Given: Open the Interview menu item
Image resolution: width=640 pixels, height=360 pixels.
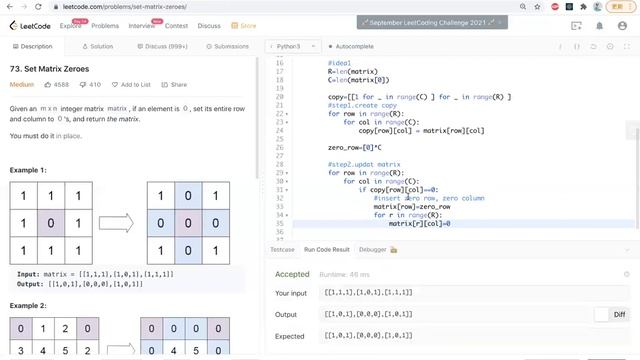Looking at the screenshot, I should 141,26.
